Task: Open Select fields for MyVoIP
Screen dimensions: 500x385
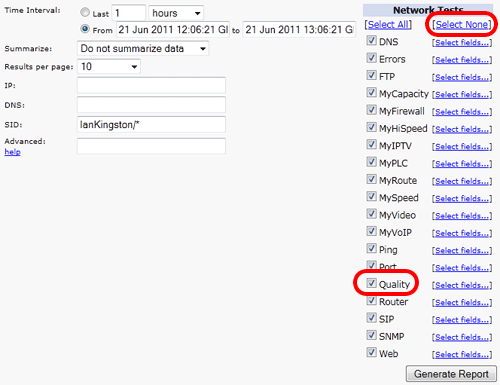Action: pyautogui.click(x=462, y=233)
